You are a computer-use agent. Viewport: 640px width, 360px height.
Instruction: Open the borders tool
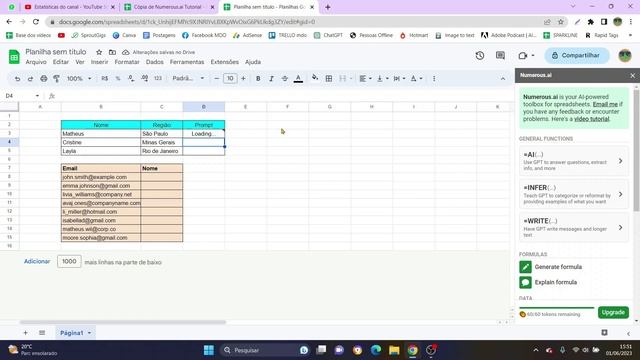pyautogui.click(x=329, y=78)
